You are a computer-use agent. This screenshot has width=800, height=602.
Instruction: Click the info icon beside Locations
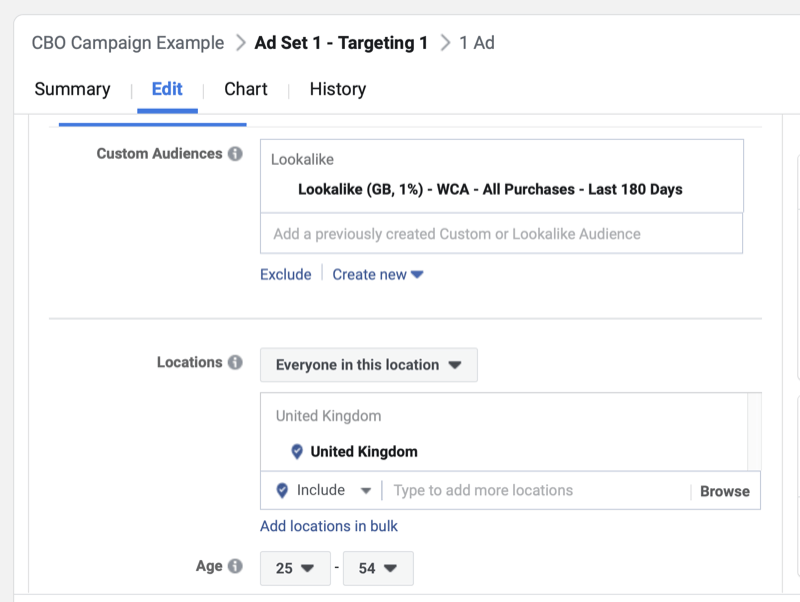tap(237, 362)
